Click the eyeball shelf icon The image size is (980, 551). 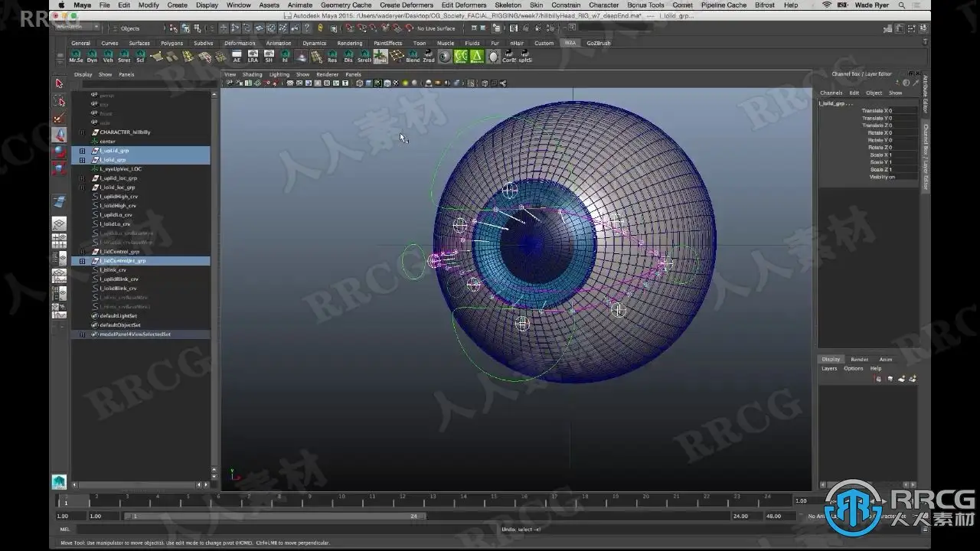click(x=445, y=56)
